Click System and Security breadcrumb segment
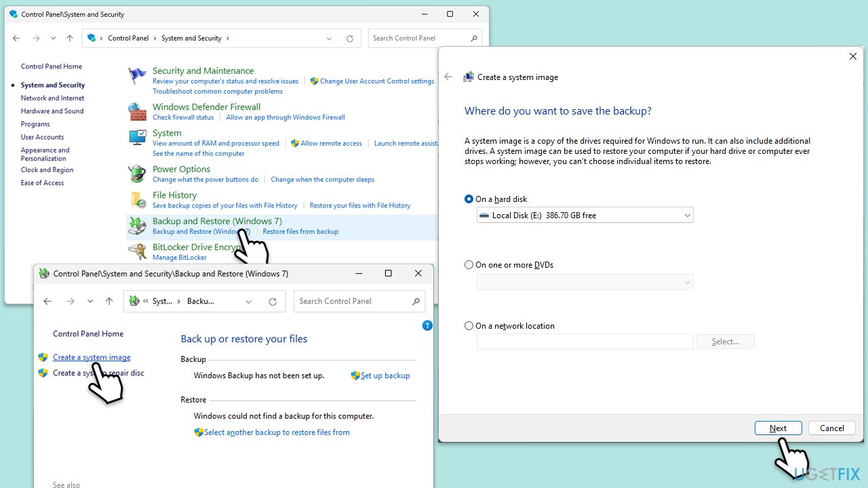 [x=191, y=39]
